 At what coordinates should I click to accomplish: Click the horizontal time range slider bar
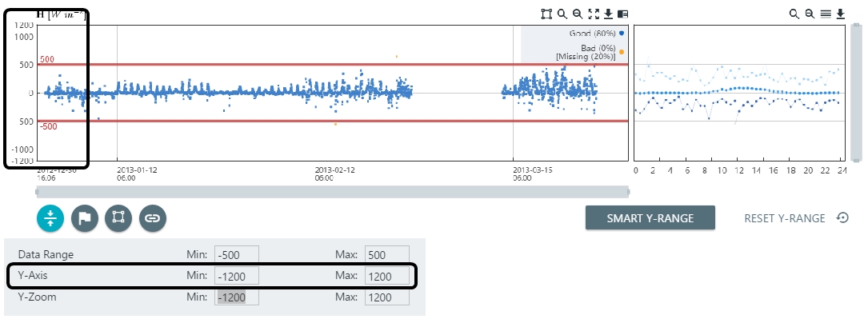332,193
